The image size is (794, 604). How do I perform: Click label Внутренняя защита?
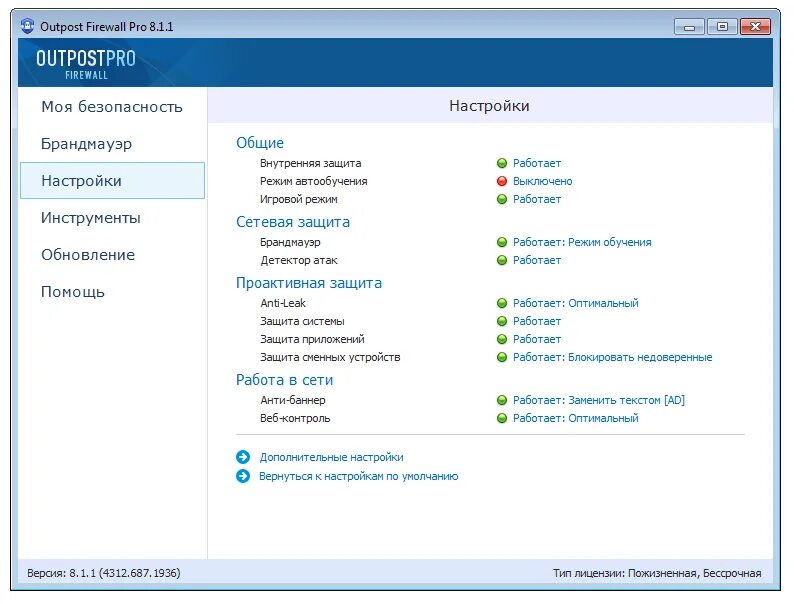310,163
